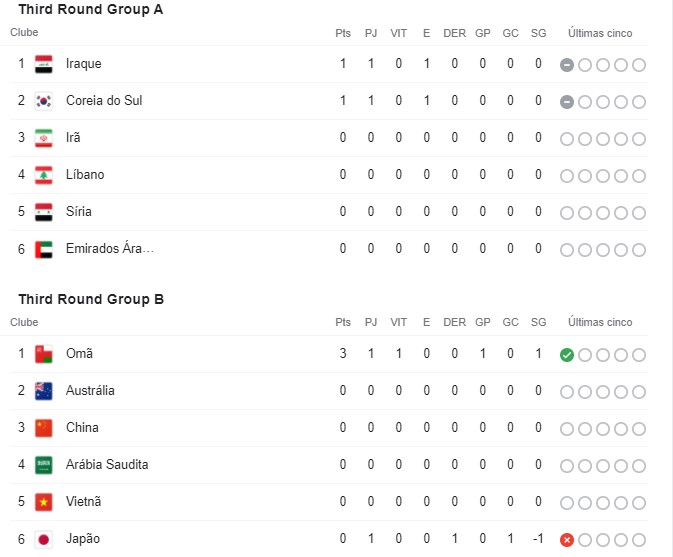Open the truncated Emirados Ára… team name

110,249
